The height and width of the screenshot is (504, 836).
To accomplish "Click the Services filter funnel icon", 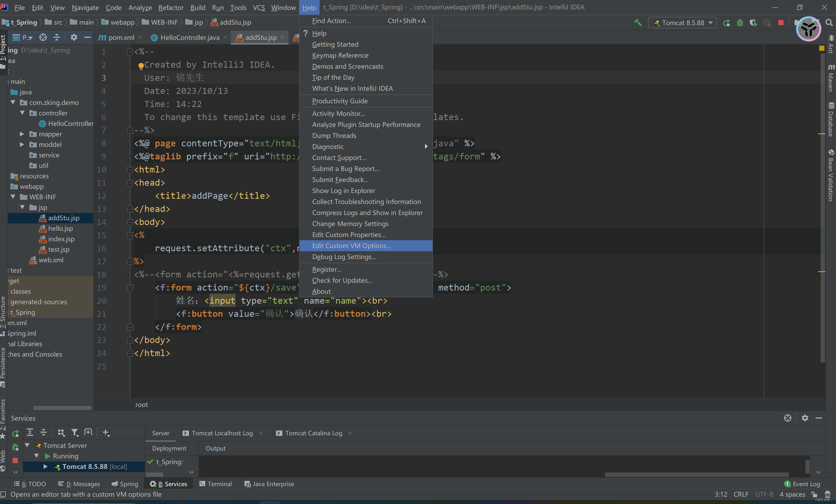I will pos(75,432).
